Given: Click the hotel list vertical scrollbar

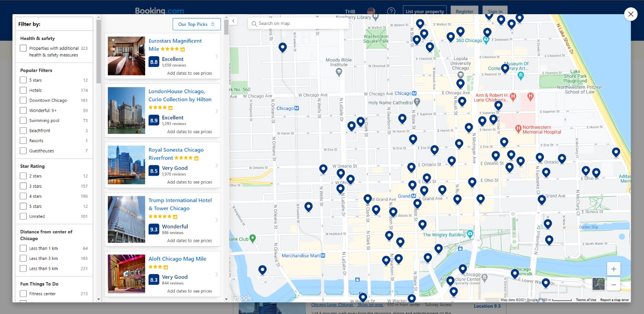Looking at the screenshot, I should click(226, 26).
